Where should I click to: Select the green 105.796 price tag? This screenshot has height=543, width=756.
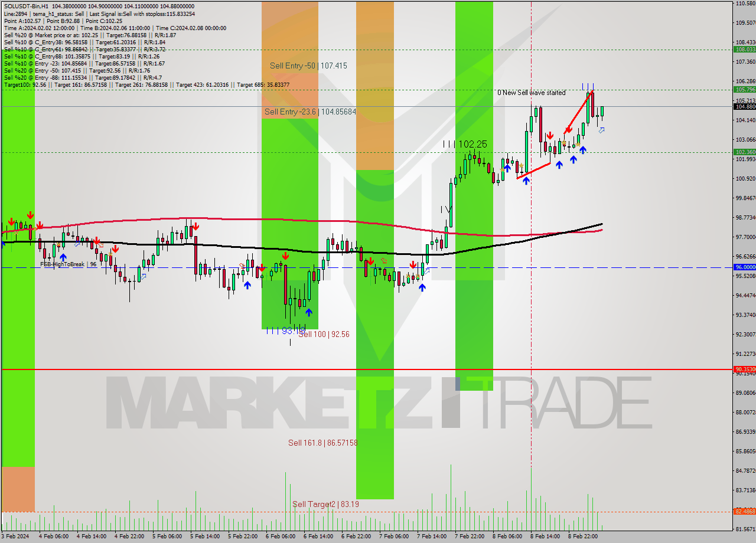[x=745, y=89]
